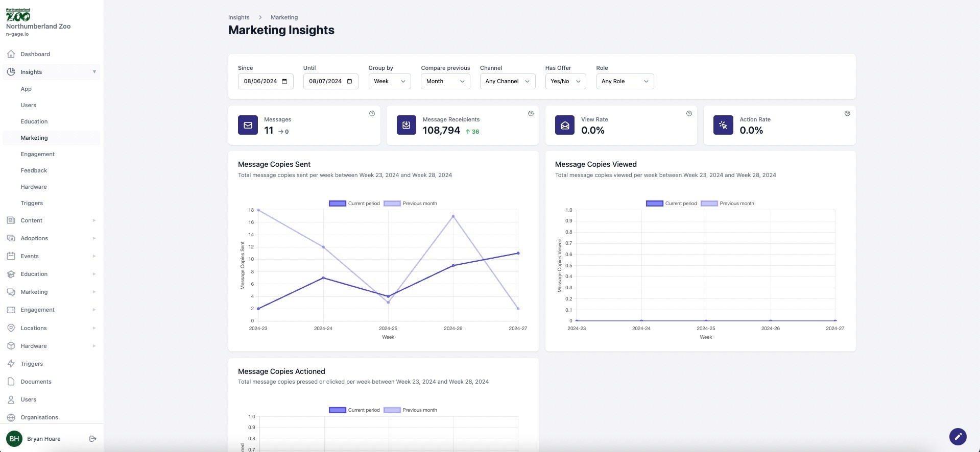Image resolution: width=980 pixels, height=452 pixels.
Task: Toggle Current period legend in Message Copies Sent
Action: 354,204
